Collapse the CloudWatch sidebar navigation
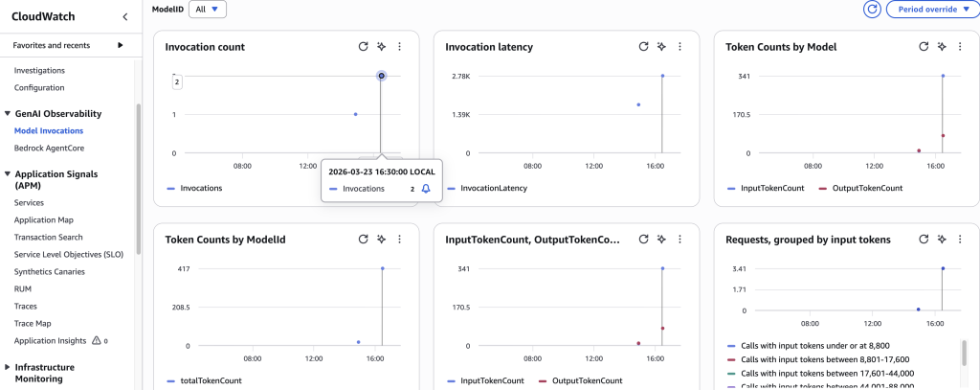The width and height of the screenshot is (980, 390). click(x=125, y=17)
